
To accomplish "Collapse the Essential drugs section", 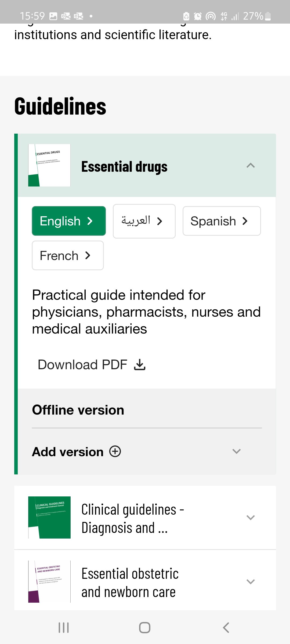I will click(x=251, y=166).
